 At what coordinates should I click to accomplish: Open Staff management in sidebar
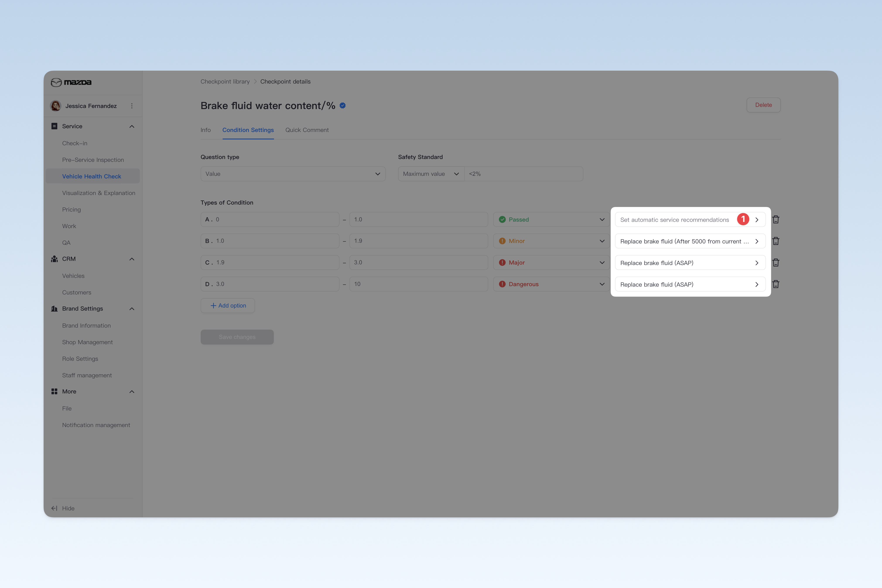87,375
